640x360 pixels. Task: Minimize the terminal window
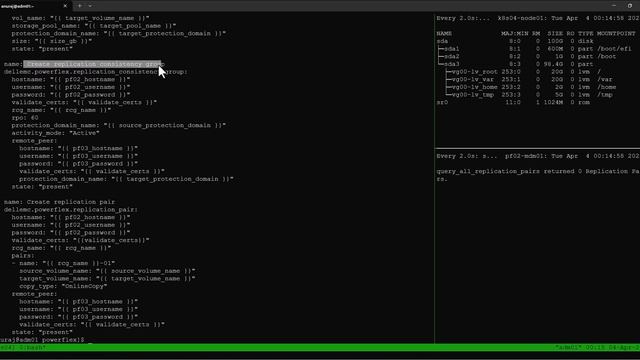[x=614, y=6]
